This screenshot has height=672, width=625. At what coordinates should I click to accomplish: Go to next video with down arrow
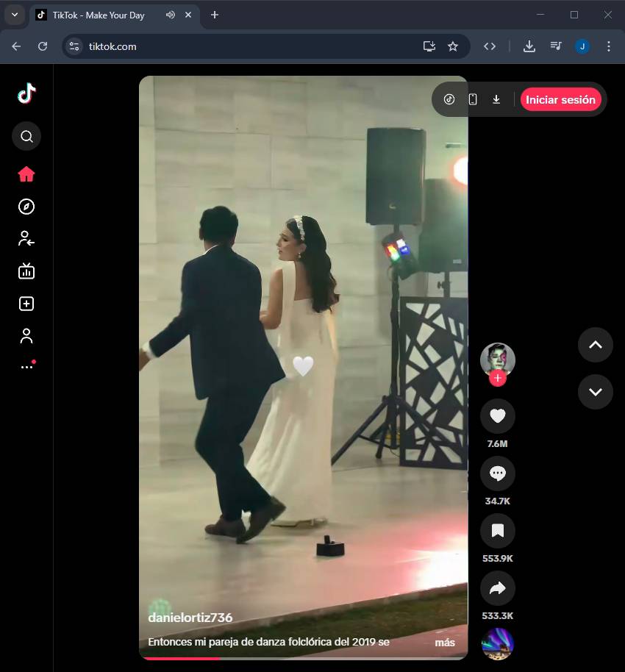pyautogui.click(x=596, y=392)
